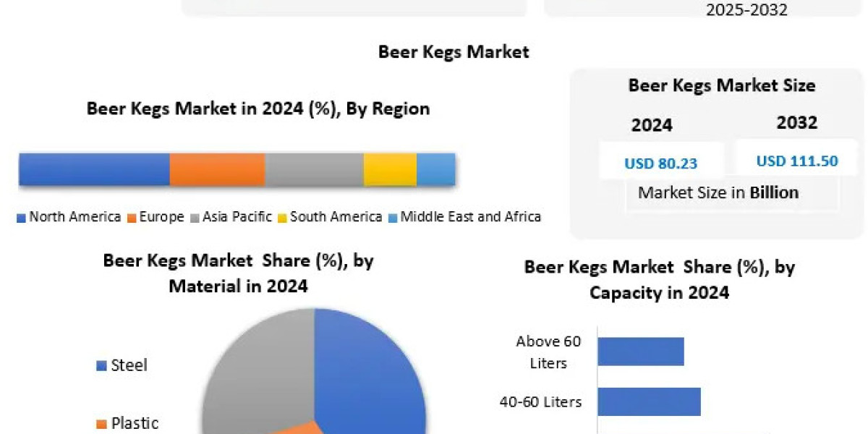
Task: Click the Middle East and Africa legend label
Action: point(471,217)
